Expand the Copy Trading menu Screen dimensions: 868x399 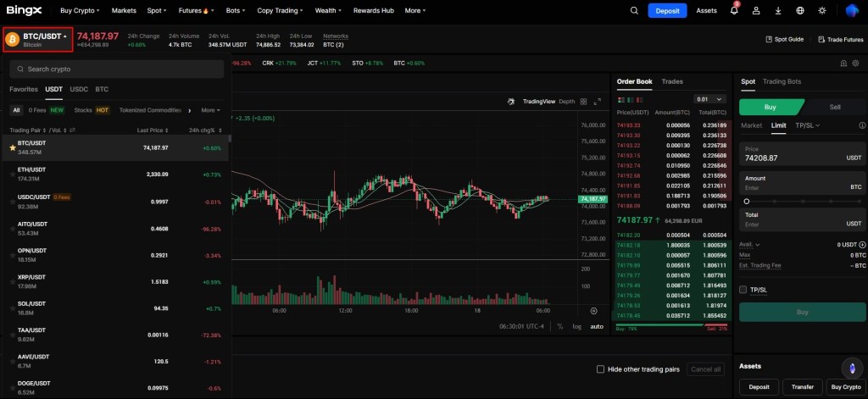click(x=280, y=10)
